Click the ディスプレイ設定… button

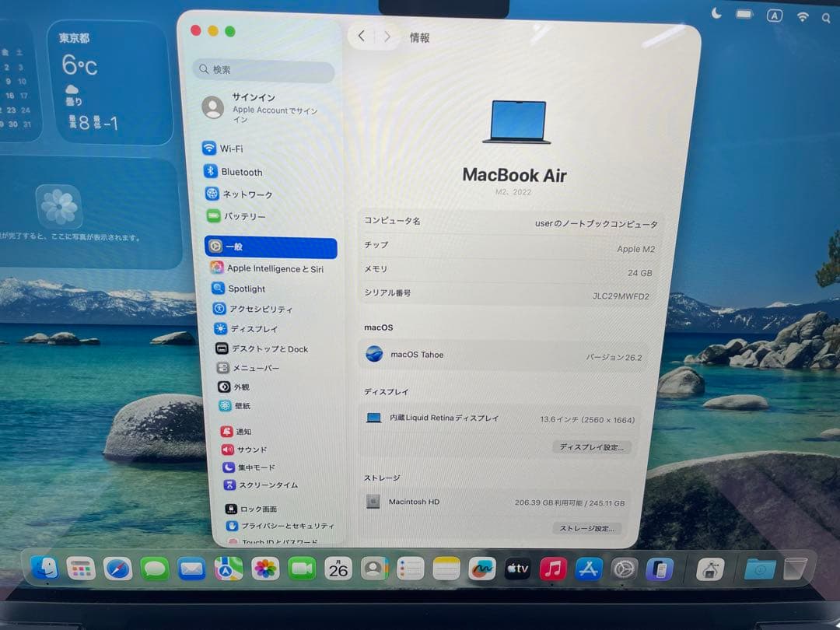point(593,446)
